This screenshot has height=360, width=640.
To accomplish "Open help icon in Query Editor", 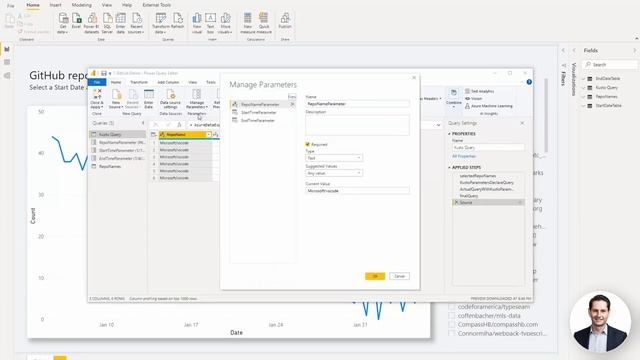I will (x=529, y=82).
